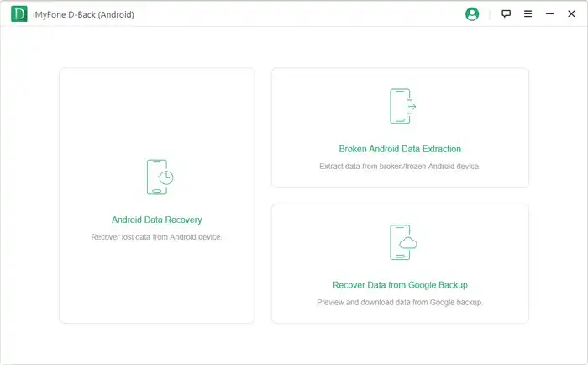
Task: Minimize the D-Back window
Action: [x=549, y=14]
